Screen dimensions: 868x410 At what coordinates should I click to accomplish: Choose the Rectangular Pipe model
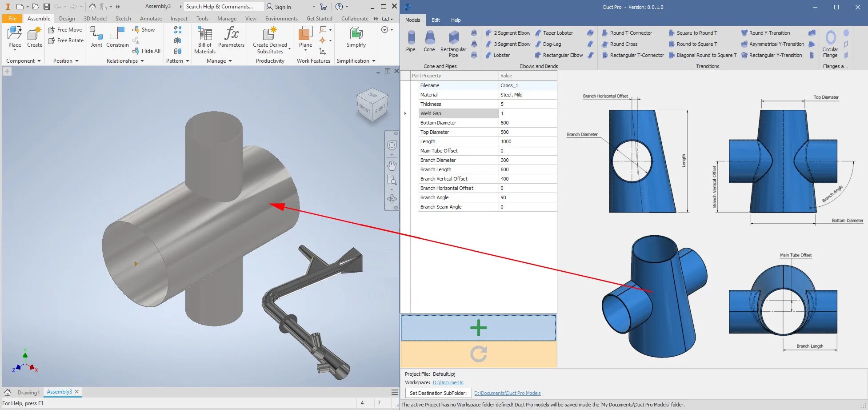click(x=453, y=44)
